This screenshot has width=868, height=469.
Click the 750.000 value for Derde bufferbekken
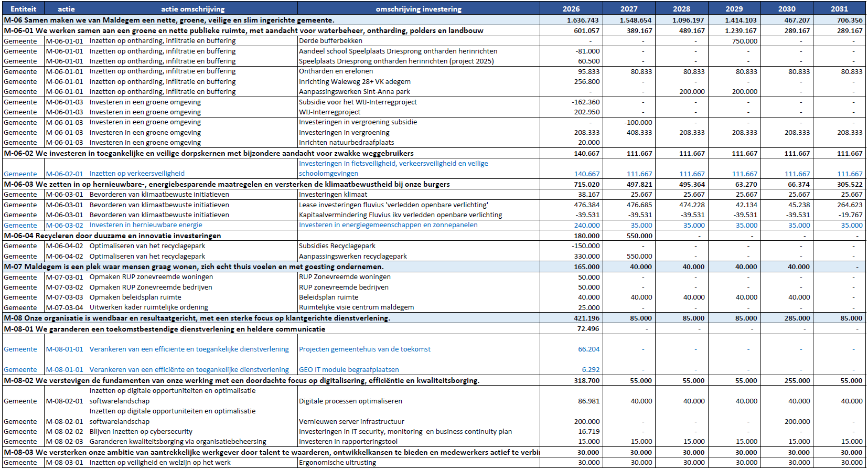[x=745, y=41]
